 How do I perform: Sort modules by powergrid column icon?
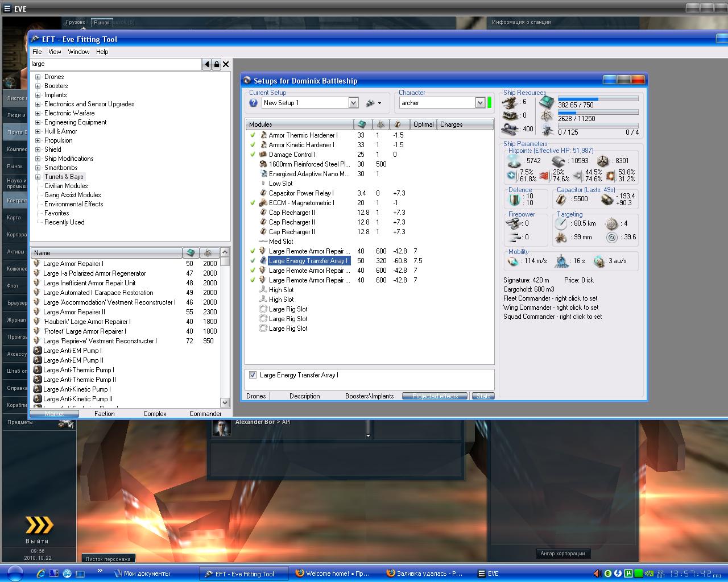click(380, 124)
